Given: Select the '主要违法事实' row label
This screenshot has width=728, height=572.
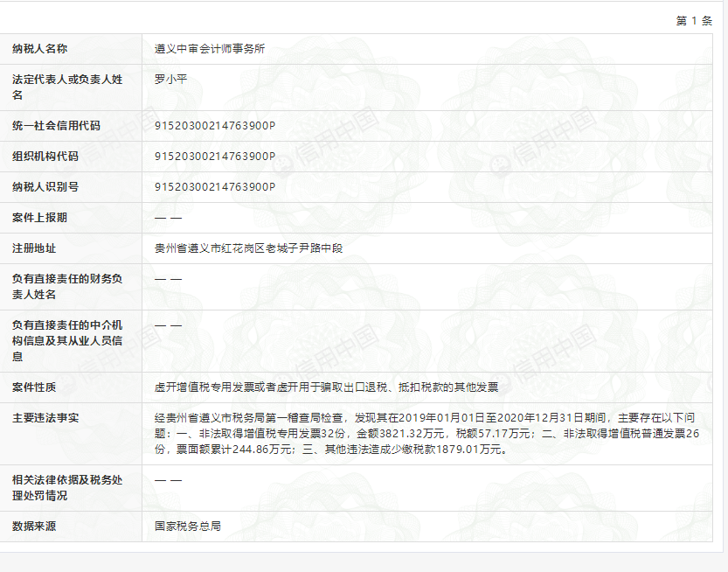Looking at the screenshot, I should [45, 418].
